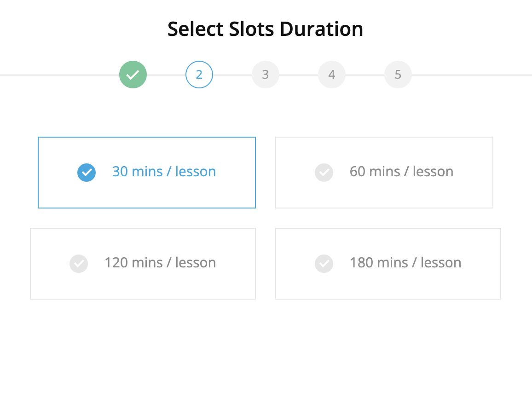532x405 pixels.
Task: Click the progress line right of step 5
Action: (x=469, y=75)
